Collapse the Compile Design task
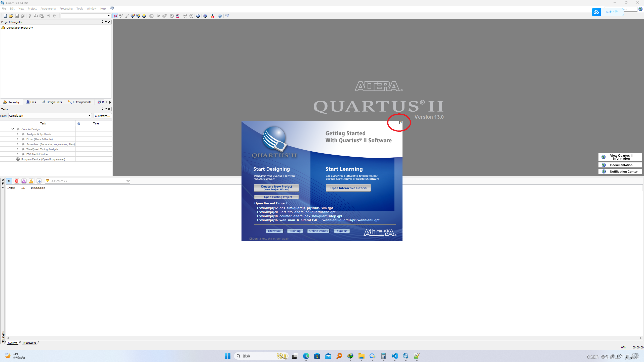This screenshot has height=362, width=644. click(13, 129)
